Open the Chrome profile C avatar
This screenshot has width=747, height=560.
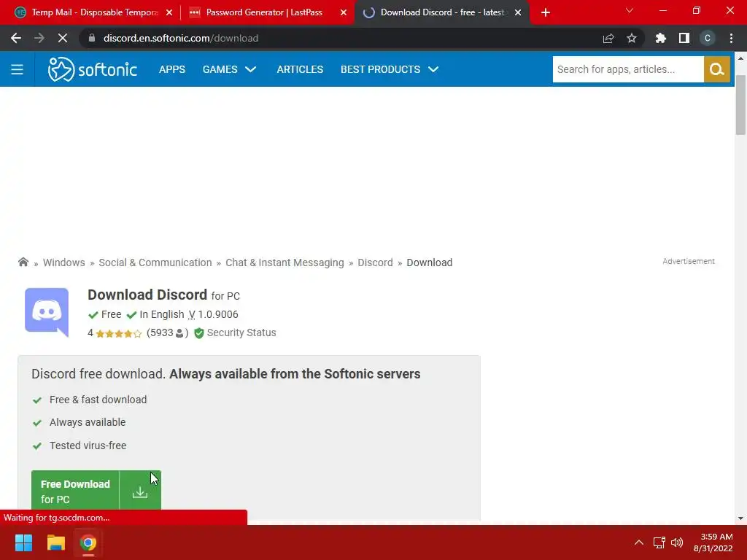[708, 38]
